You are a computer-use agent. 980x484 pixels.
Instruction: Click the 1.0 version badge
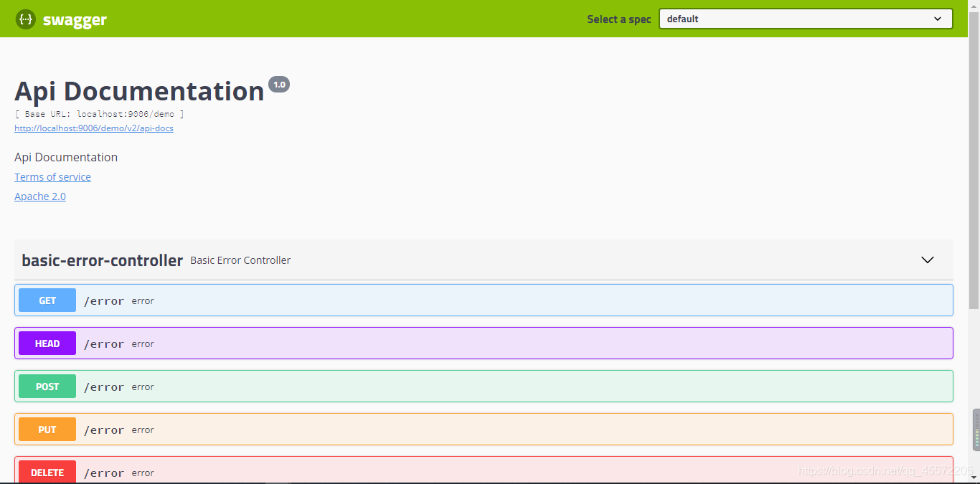point(279,84)
